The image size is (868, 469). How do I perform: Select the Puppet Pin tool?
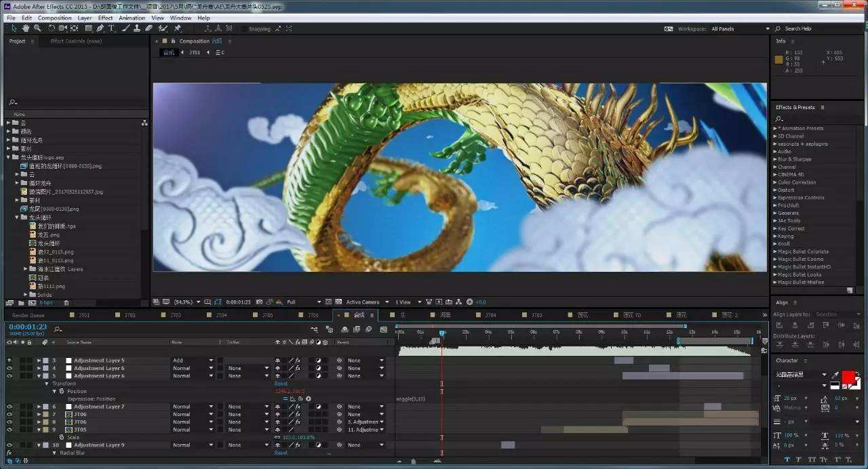point(178,28)
